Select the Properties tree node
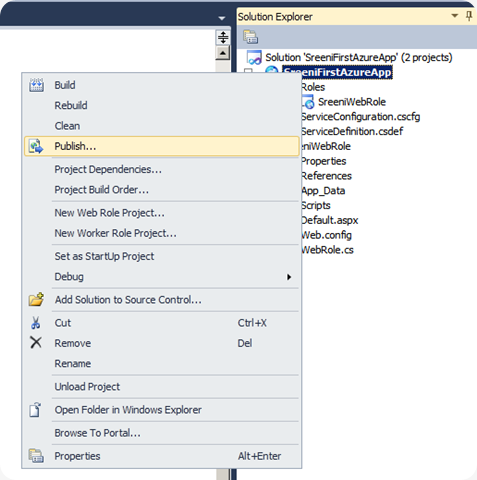Screen dimensions: 477x480 (x=324, y=161)
